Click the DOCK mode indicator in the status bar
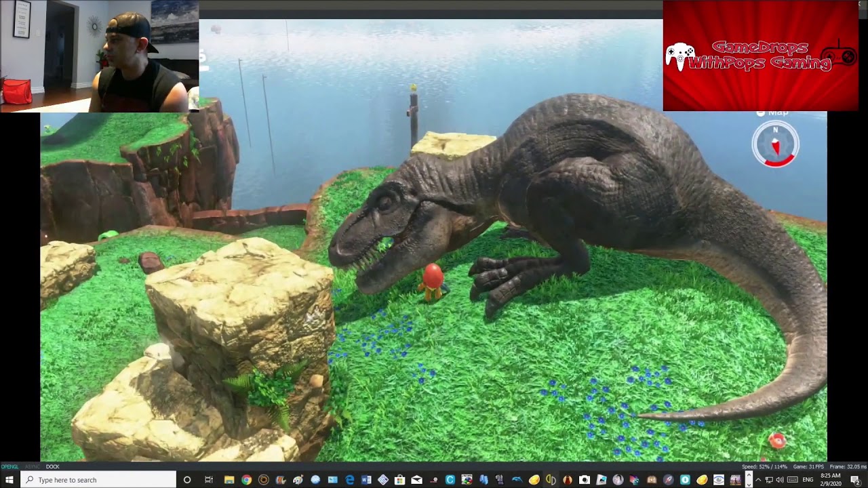Screen dimensions: 868x488 (x=53, y=466)
